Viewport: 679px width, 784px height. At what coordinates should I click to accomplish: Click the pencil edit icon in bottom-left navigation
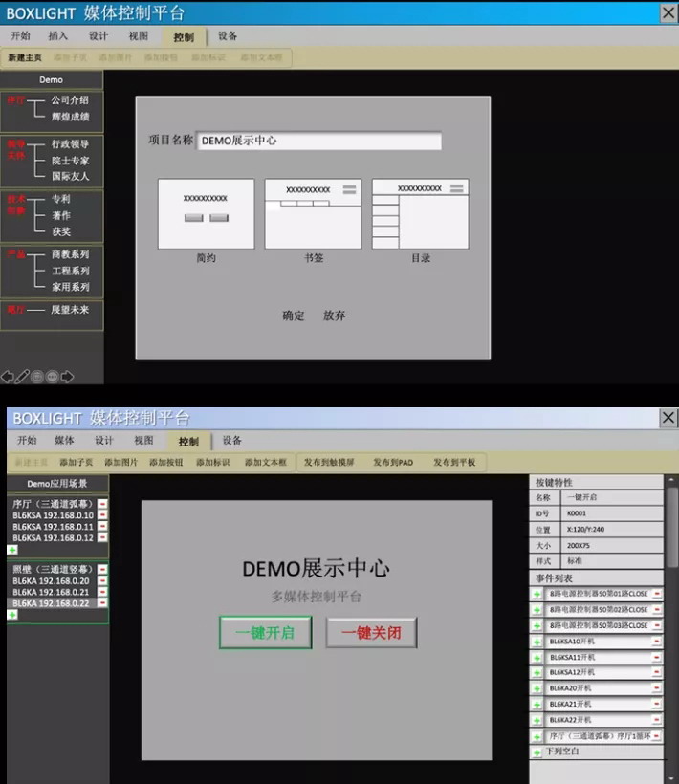point(22,377)
